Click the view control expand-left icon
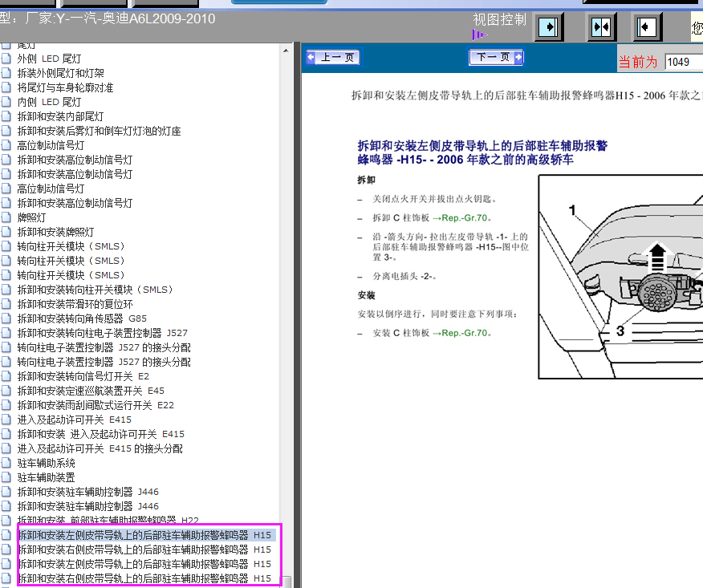703x588 pixels. pos(647,27)
